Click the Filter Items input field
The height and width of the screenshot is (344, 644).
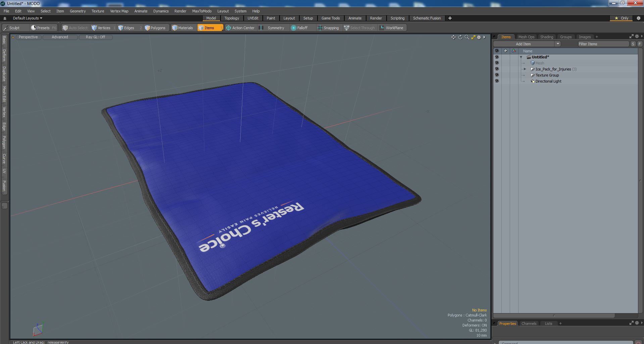tap(603, 44)
